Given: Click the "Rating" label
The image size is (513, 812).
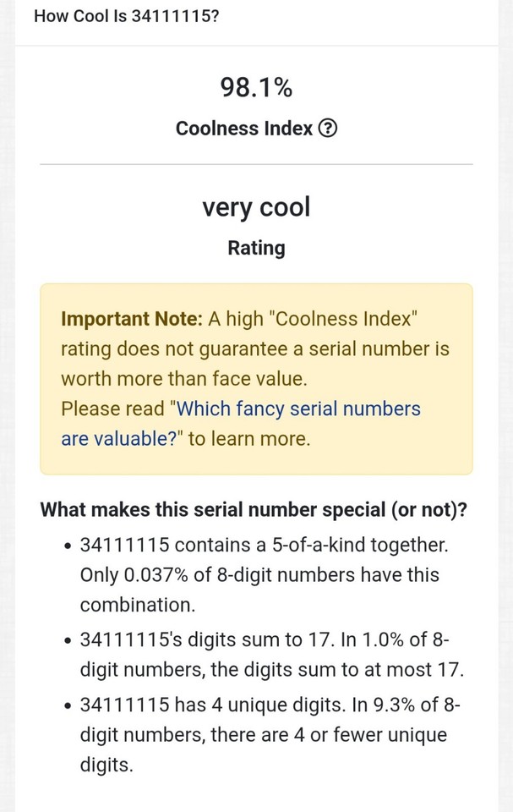Looking at the screenshot, I should point(256,248).
